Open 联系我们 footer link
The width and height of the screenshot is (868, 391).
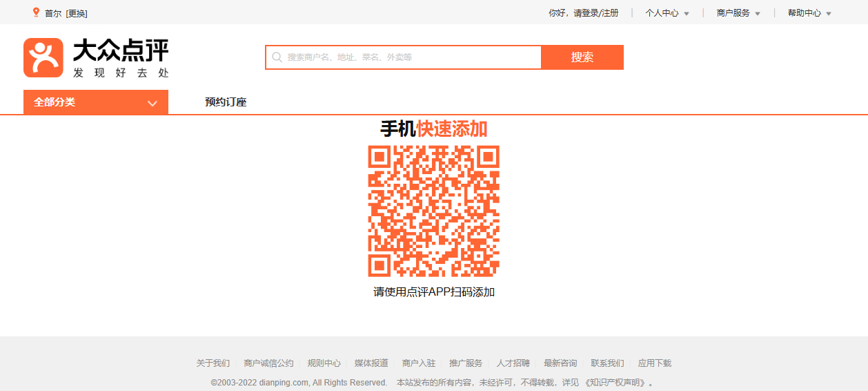click(607, 363)
